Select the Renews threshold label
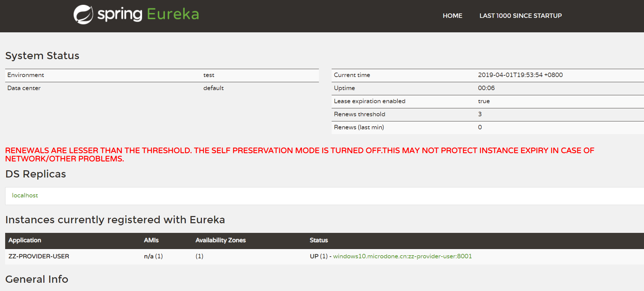Image resolution: width=644 pixels, height=291 pixels. pyautogui.click(x=359, y=114)
